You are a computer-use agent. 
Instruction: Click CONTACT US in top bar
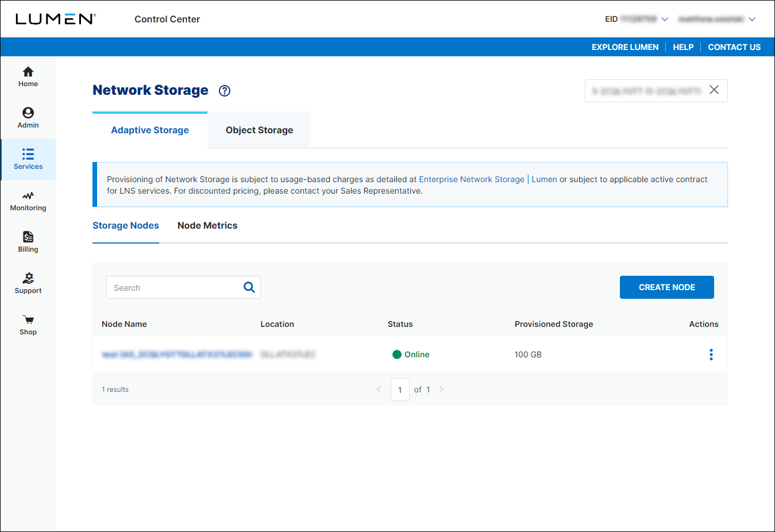tap(734, 47)
